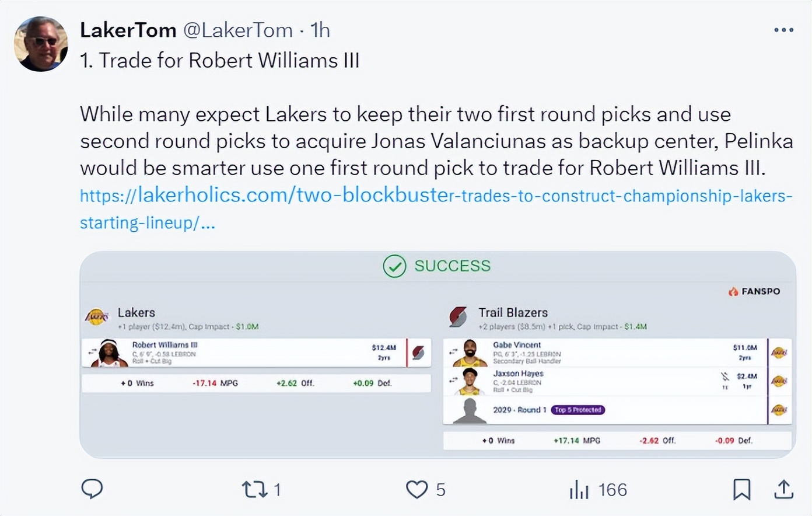Click the Top 5 Protected badge
812x516 pixels.
577,410
